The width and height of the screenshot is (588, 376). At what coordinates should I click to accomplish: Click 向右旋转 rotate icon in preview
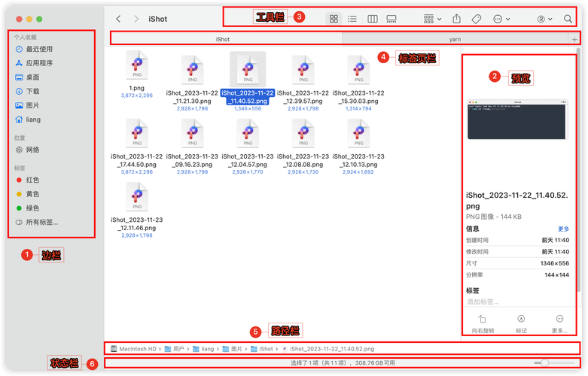(x=482, y=320)
